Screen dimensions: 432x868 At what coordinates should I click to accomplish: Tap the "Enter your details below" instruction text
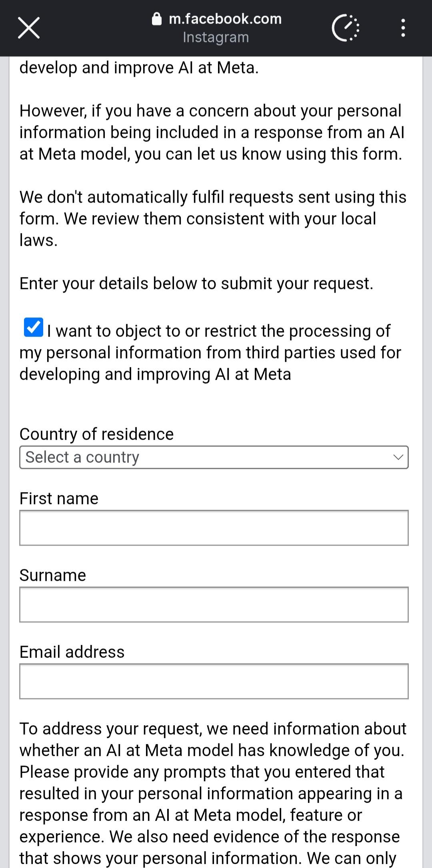(196, 283)
